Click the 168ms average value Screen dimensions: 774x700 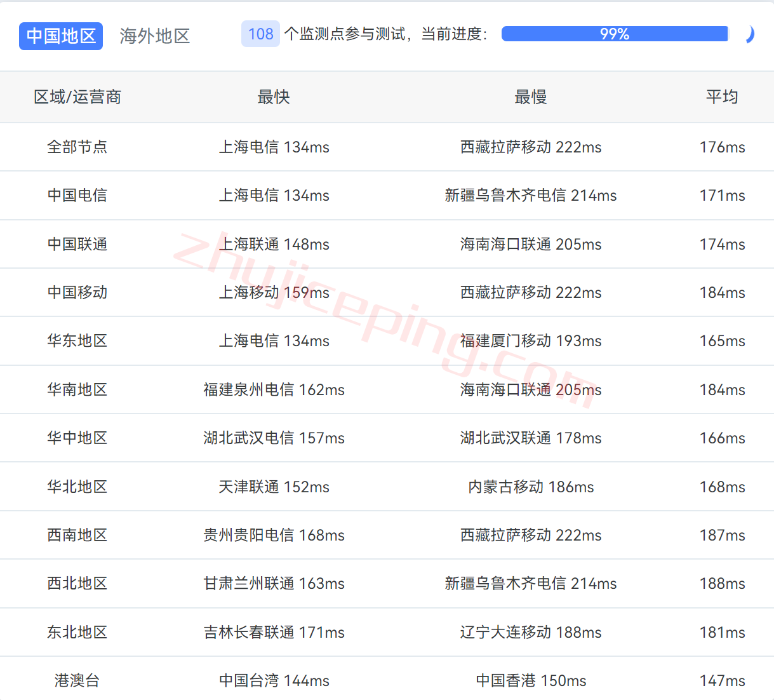click(723, 487)
